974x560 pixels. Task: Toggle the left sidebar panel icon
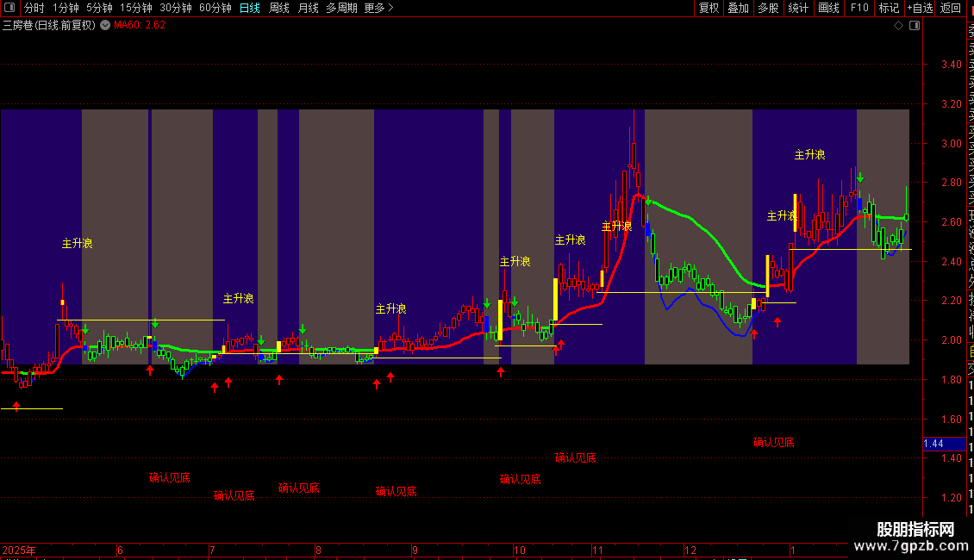(x=9, y=8)
